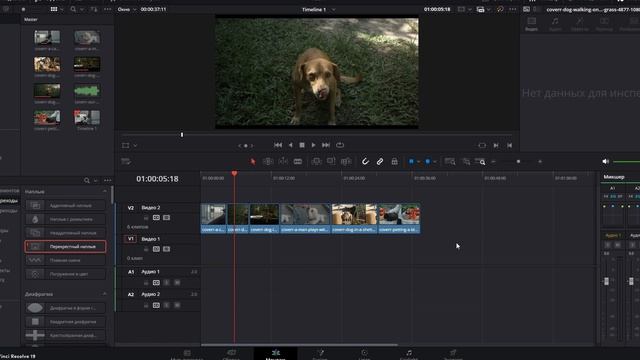Adjust the timeline zoom slider
The image size is (640, 360).
pos(518,162)
